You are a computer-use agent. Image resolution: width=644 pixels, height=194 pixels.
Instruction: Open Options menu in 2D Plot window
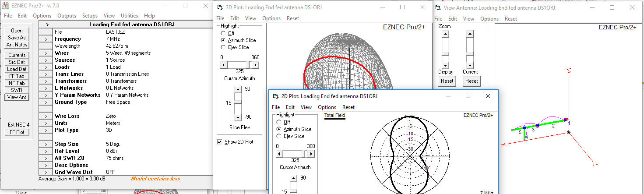click(327, 107)
